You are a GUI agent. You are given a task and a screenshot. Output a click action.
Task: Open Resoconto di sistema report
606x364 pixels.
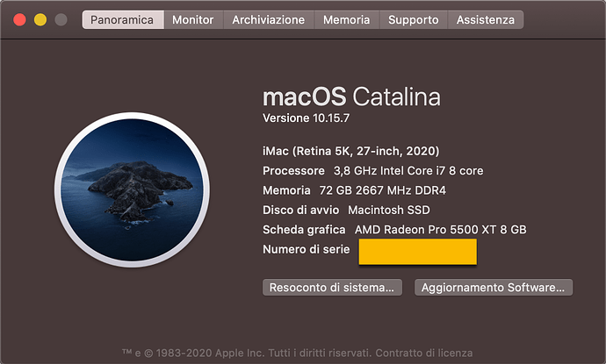click(x=333, y=287)
